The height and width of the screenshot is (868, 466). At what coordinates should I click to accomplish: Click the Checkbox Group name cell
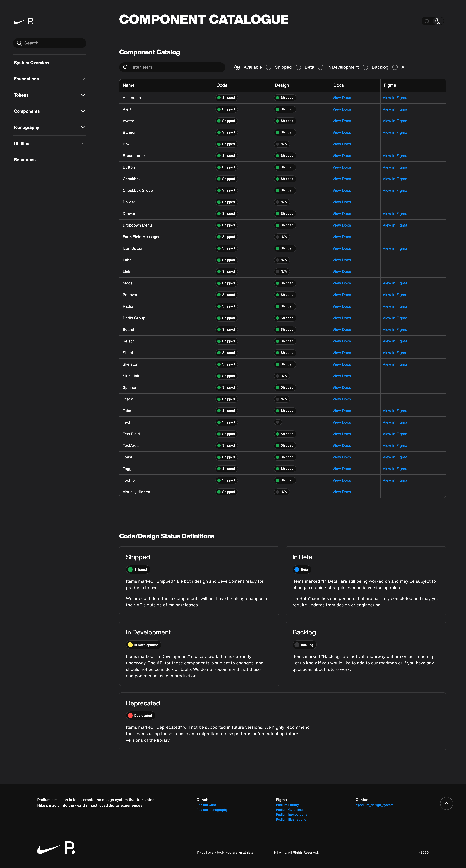click(x=166, y=190)
